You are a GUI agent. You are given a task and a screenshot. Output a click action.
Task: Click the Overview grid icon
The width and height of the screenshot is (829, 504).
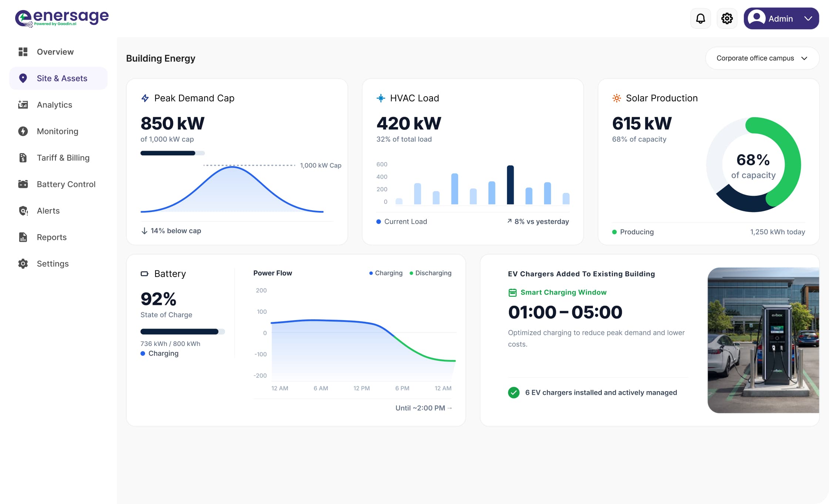point(23,52)
